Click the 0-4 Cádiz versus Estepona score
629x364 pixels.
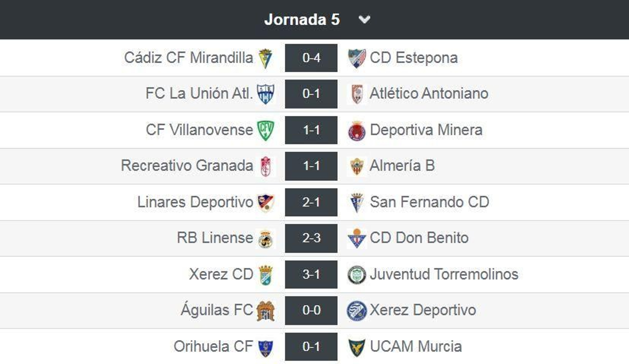[311, 57]
